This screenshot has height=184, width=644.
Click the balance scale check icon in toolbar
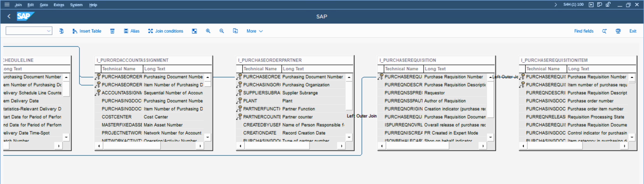(x=61, y=31)
